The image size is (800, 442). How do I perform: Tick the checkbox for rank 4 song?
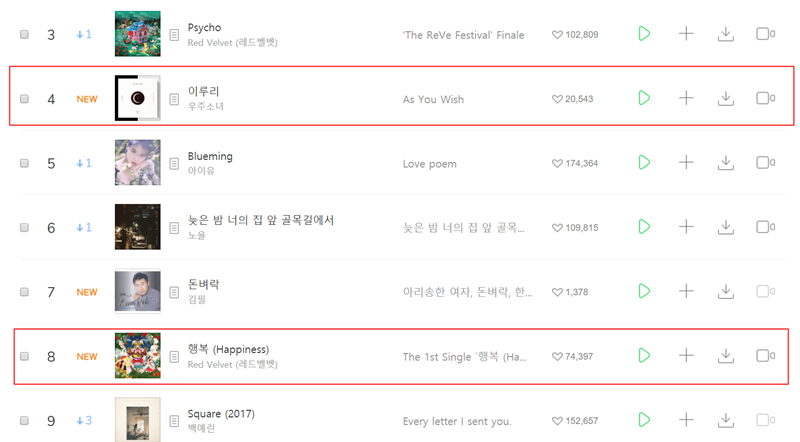[x=24, y=98]
